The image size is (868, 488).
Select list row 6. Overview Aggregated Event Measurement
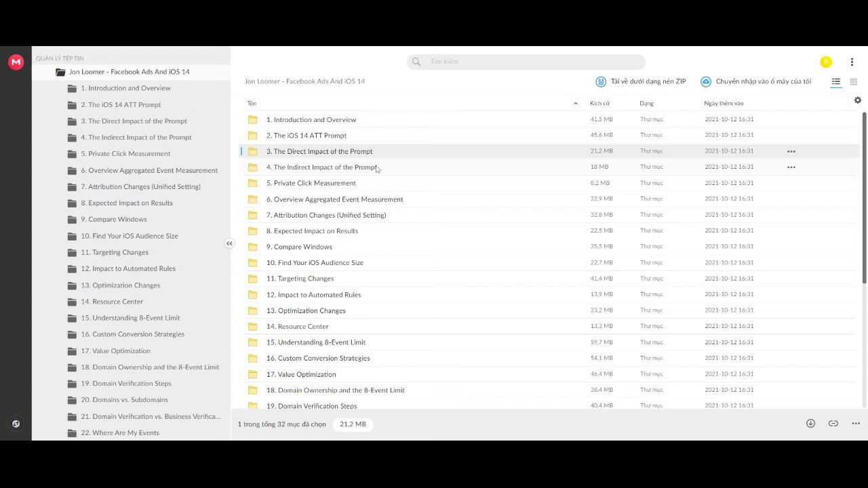[x=549, y=199]
